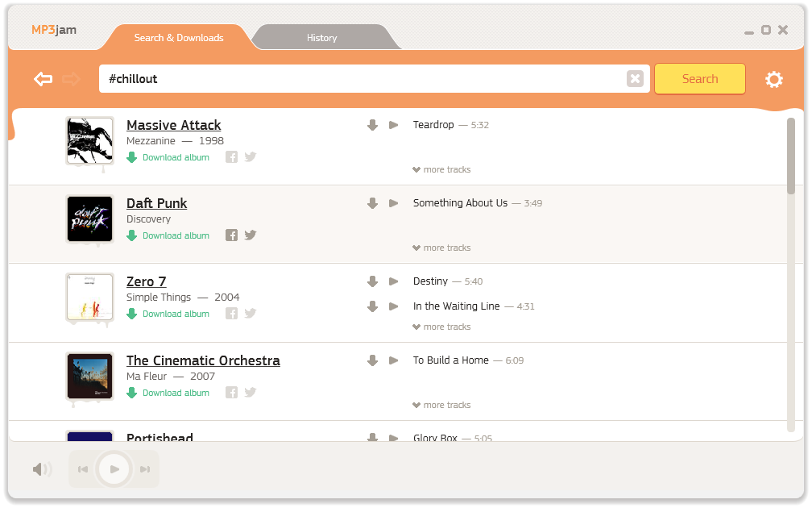The height and width of the screenshot is (508, 812).
Task: Share Zero 7 album on Twitter
Action: (x=251, y=313)
